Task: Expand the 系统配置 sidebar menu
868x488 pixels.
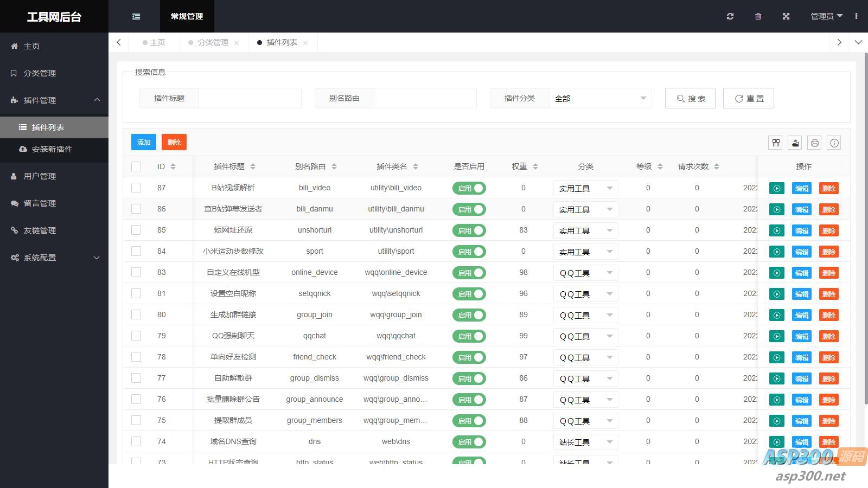Action: tap(54, 258)
